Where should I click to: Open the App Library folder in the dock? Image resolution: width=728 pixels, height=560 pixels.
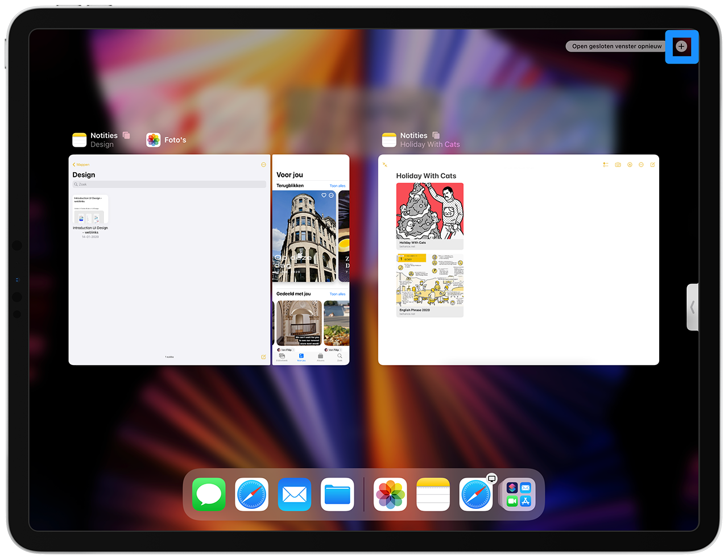tap(519, 494)
